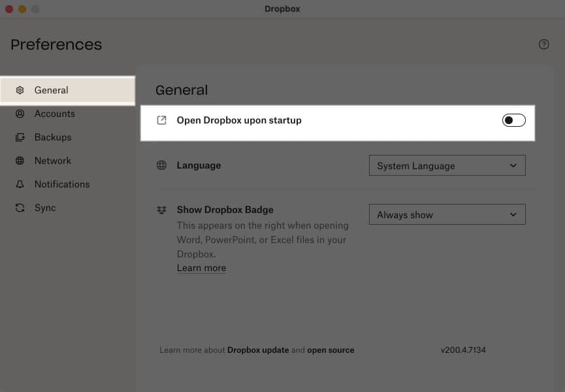This screenshot has width=565, height=392.
Task: Click the Network globe icon in sidebar
Action: coord(20,161)
